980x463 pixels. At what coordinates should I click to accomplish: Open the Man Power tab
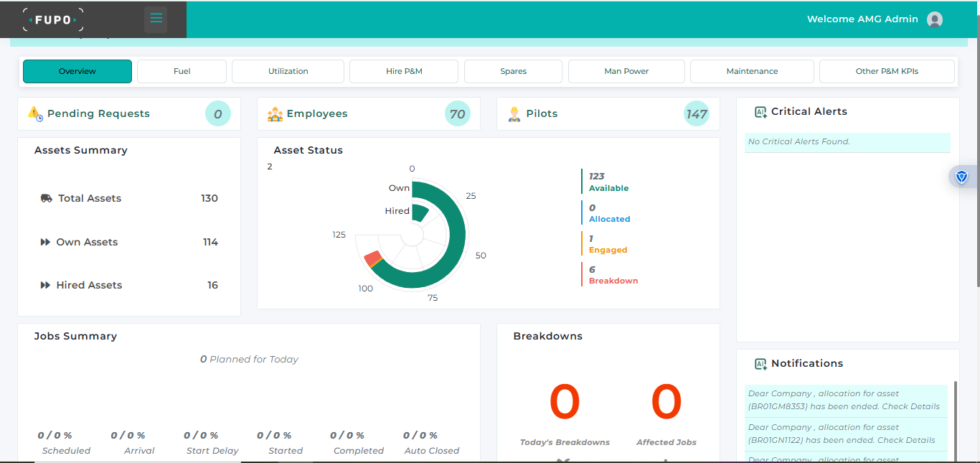pyautogui.click(x=626, y=71)
